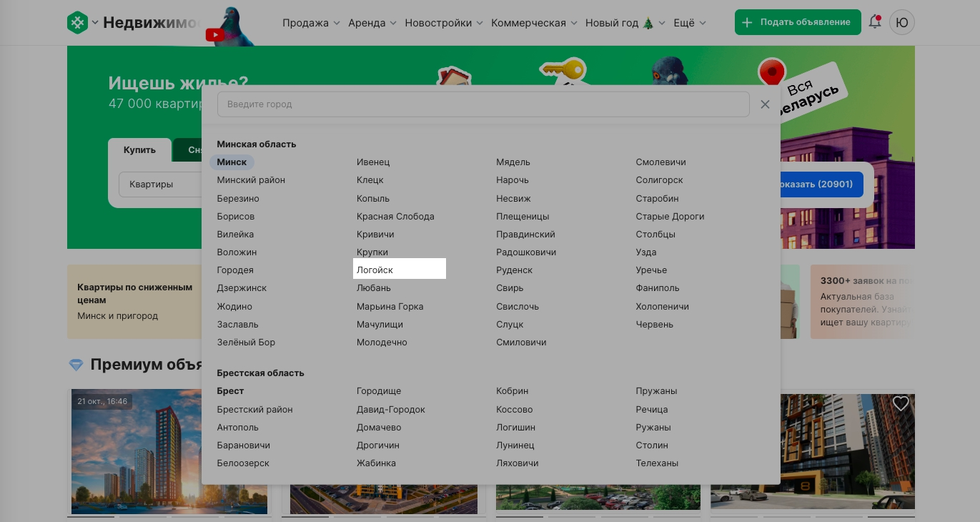Focus the Введите город search field

point(483,104)
